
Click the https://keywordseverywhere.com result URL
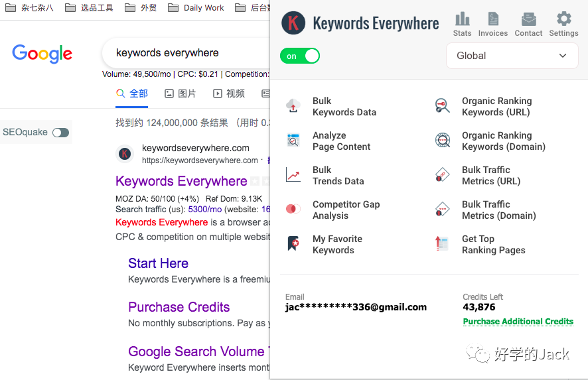click(x=200, y=160)
